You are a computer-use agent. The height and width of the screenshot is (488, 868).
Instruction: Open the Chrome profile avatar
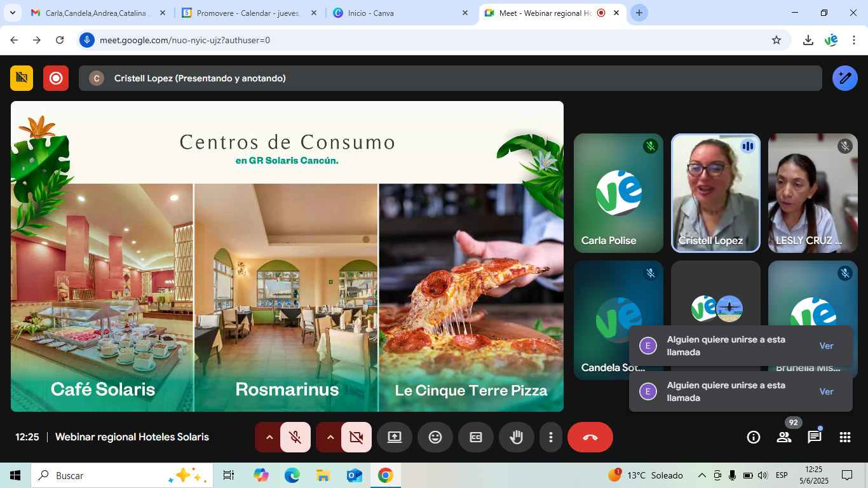[831, 40]
